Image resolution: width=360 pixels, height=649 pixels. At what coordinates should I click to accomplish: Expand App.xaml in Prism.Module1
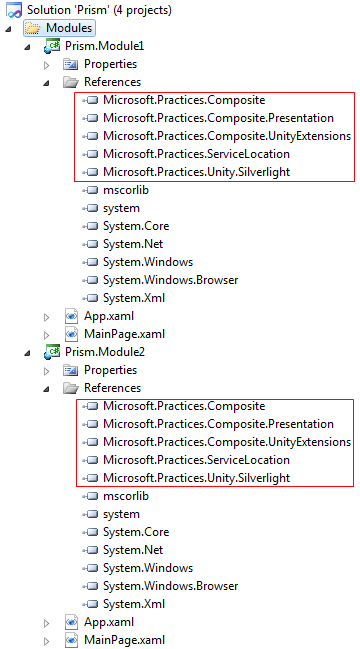46,317
